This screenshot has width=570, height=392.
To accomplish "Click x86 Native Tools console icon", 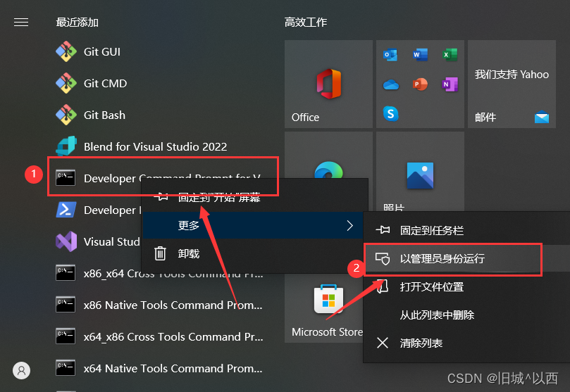I will click(66, 305).
